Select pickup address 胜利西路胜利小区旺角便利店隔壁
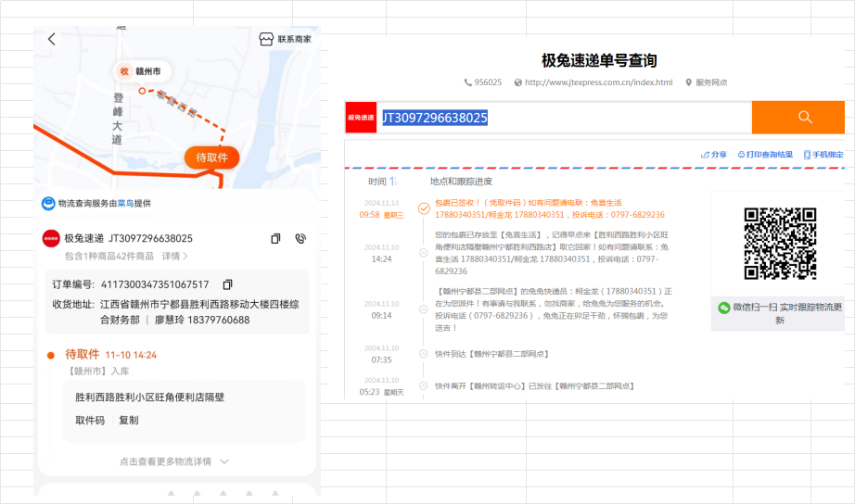This screenshot has width=855, height=504. click(149, 397)
